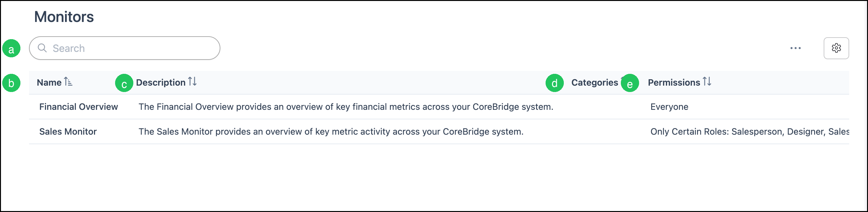This screenshot has width=868, height=212.
Task: Click the green 'e' annotation marker
Action: coord(630,83)
